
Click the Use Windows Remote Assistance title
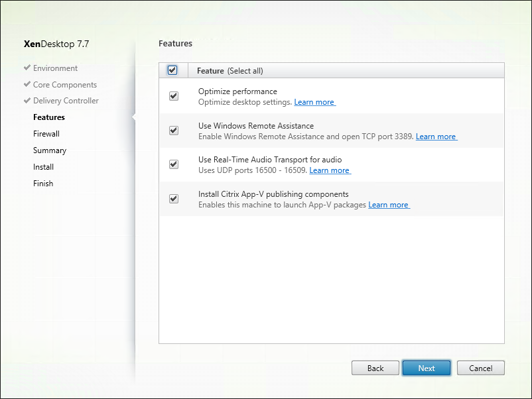click(256, 126)
